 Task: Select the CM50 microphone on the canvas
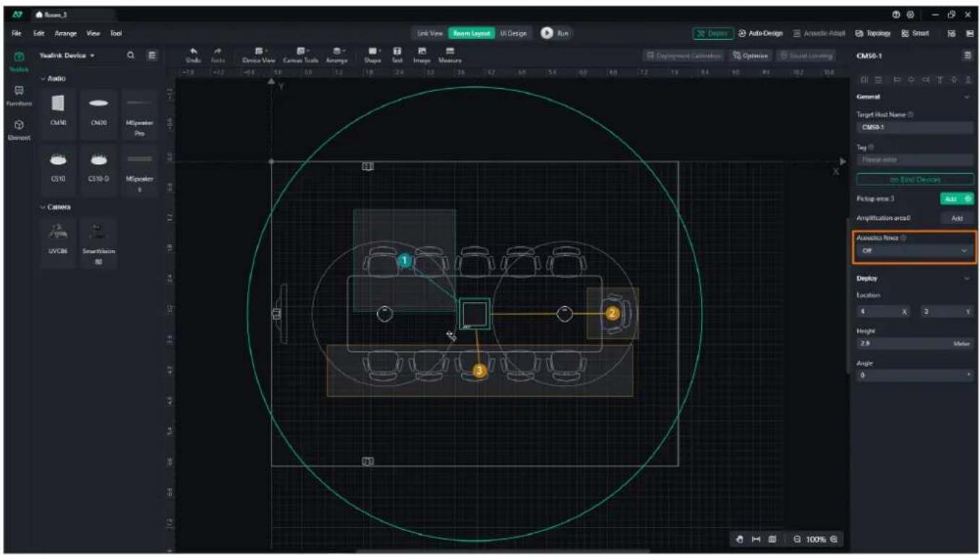(x=475, y=314)
